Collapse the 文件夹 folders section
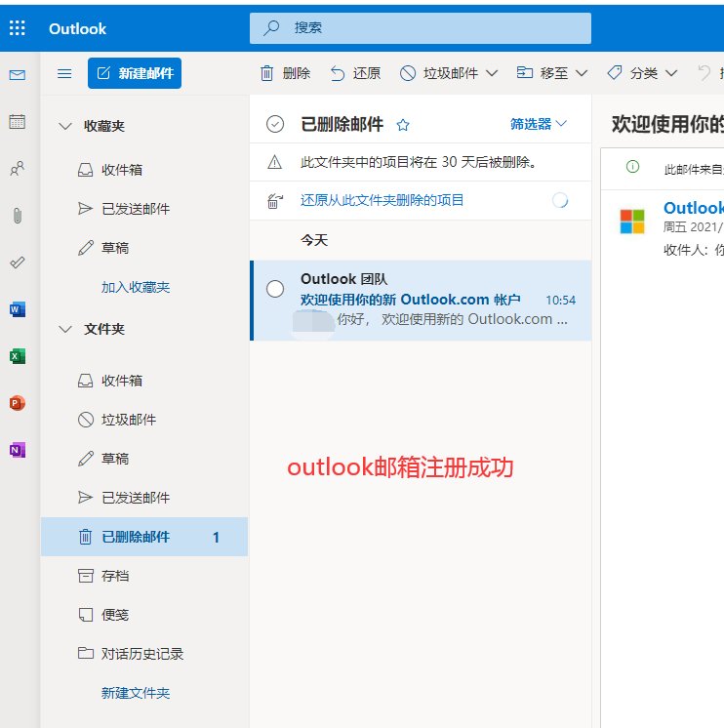724x728 pixels. (65, 329)
